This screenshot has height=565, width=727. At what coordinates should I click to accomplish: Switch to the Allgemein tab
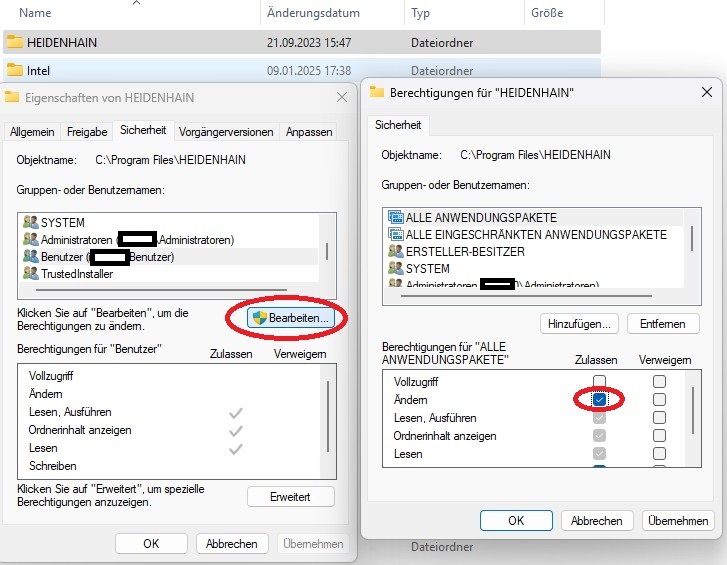coord(32,132)
